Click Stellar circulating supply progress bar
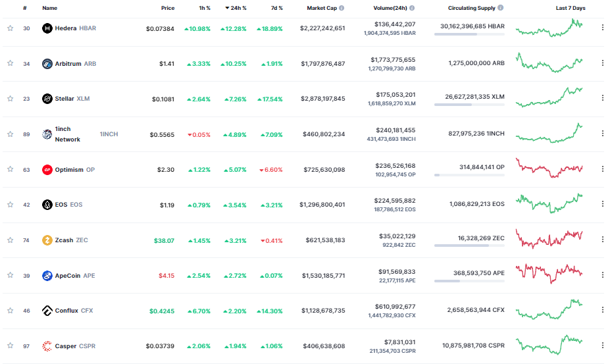612x364 pixels. [469, 105]
